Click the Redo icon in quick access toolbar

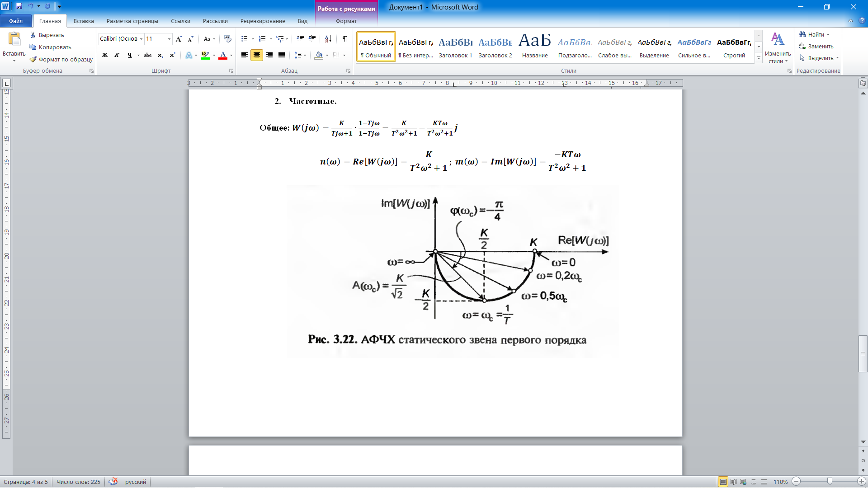point(47,6)
